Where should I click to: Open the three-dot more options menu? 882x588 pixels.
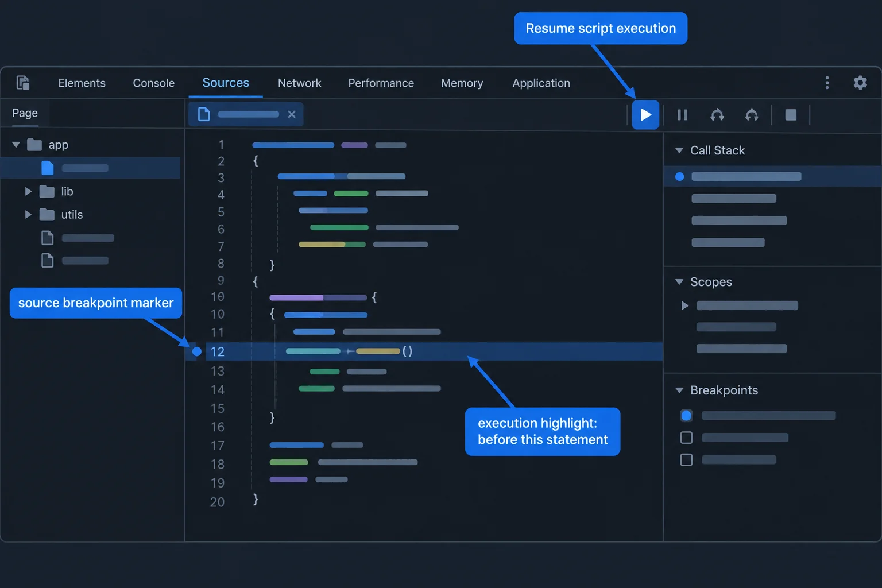(827, 83)
